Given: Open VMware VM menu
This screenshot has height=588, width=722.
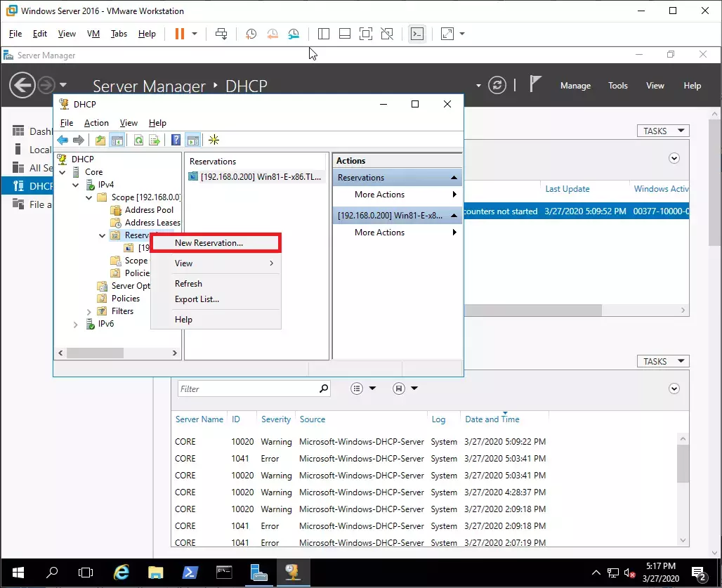Looking at the screenshot, I should (x=93, y=34).
